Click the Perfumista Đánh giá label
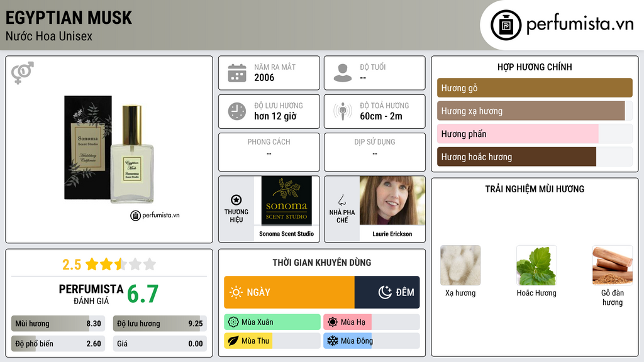The image size is (644, 362). (91, 294)
